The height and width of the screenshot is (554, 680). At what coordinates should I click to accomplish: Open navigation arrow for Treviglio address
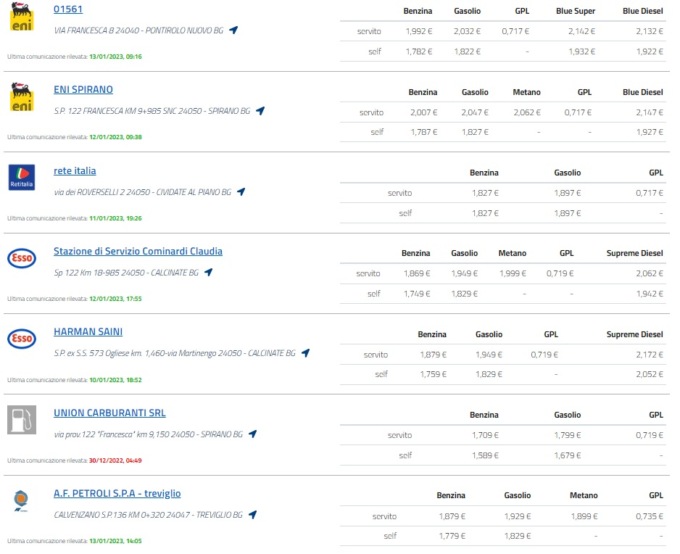click(253, 514)
